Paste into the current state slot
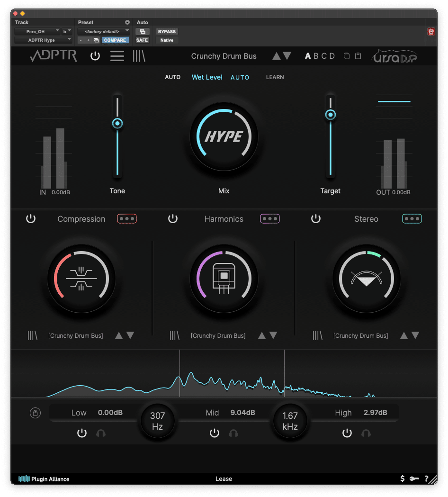 point(358,56)
